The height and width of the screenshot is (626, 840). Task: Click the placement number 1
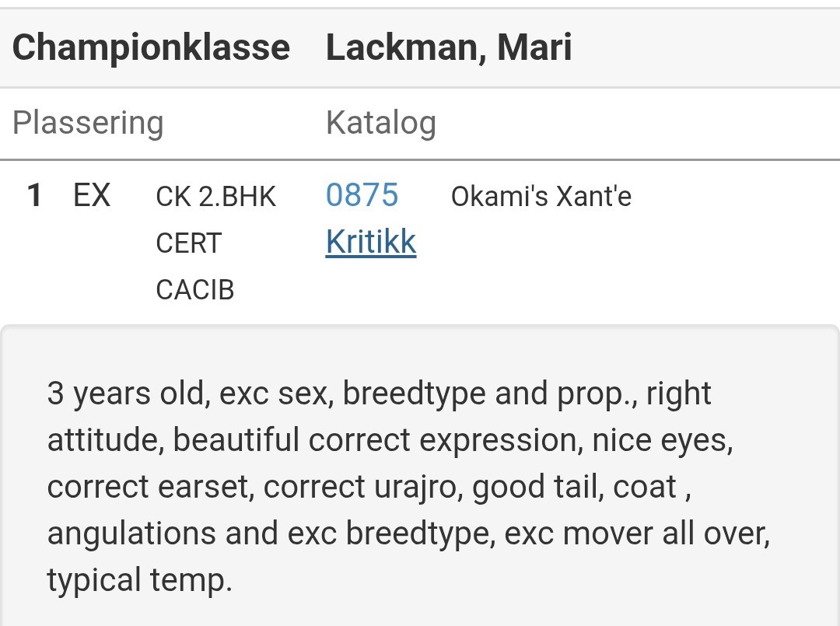pos(34,196)
